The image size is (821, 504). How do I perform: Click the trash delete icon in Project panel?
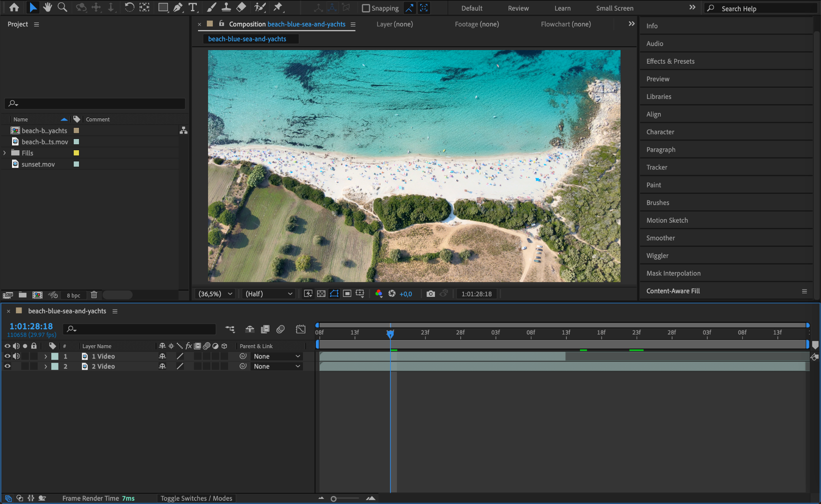(x=94, y=295)
